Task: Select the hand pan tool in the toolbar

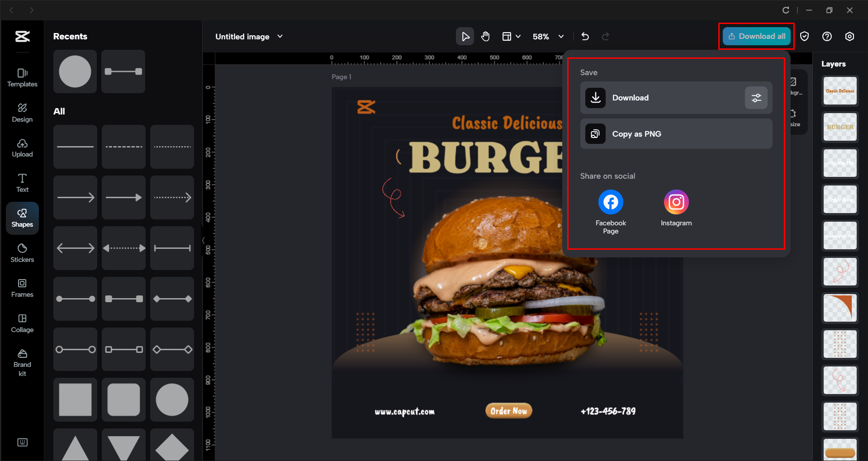Action: pos(485,36)
